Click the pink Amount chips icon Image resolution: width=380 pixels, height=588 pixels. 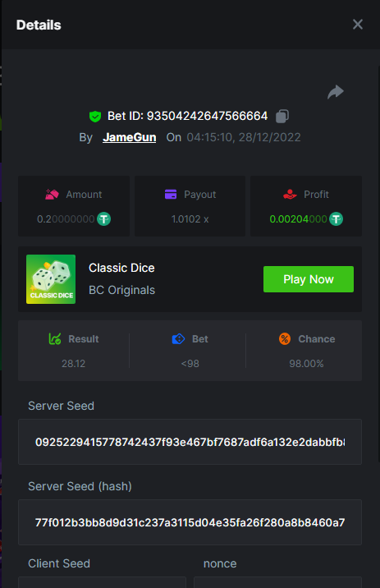click(x=52, y=195)
